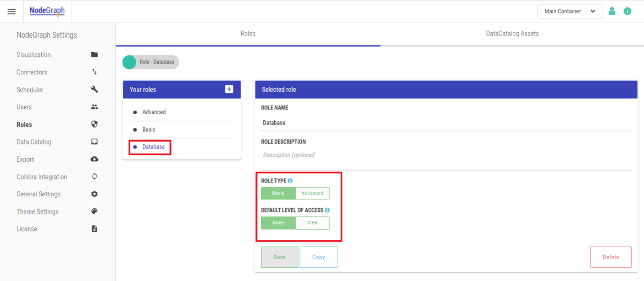
Task: Copy the selected role
Action: (319, 257)
